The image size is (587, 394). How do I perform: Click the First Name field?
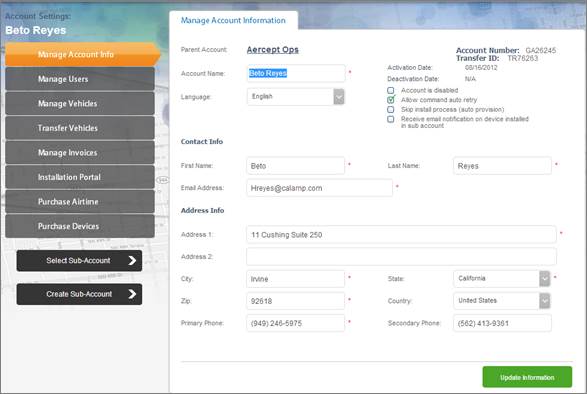click(x=295, y=166)
